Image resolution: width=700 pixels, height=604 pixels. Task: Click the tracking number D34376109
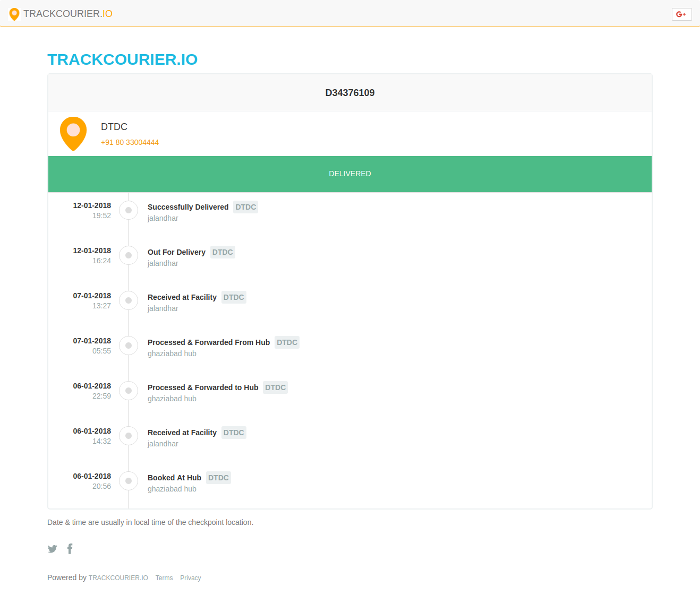coord(349,93)
